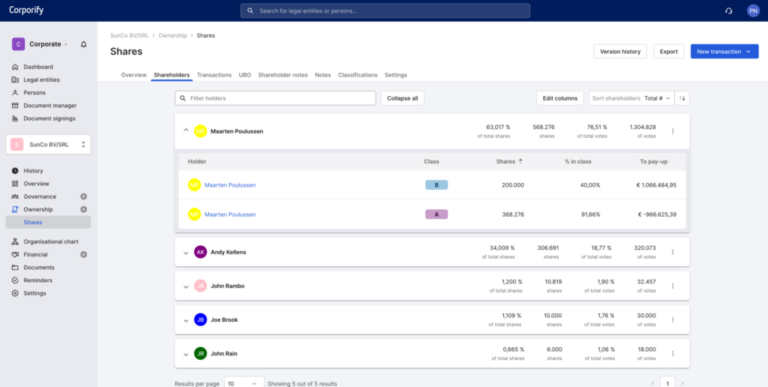The height and width of the screenshot is (387, 768).
Task: Click the plus icon next to Governance
Action: [83, 196]
